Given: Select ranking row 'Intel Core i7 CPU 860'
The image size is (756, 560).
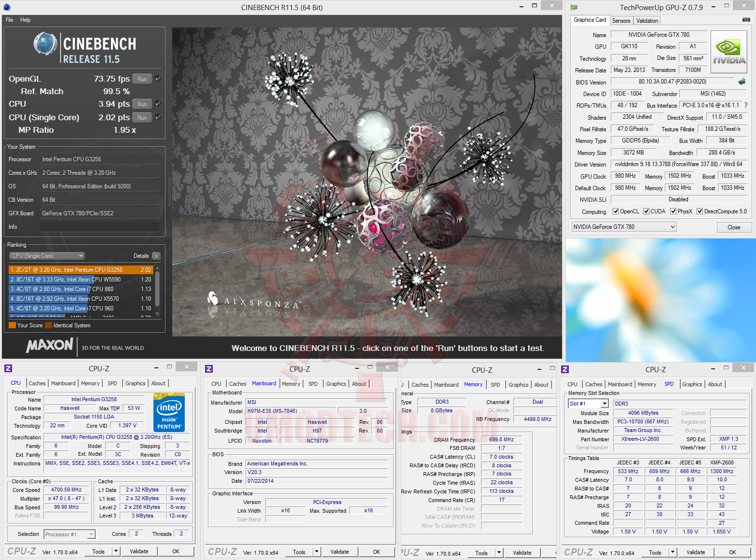Looking at the screenshot, I should [81, 289].
